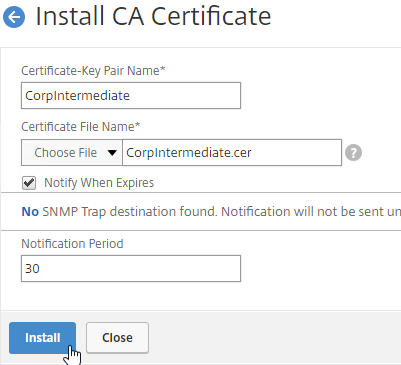
Task: Open help for Certificate File Name
Action: click(353, 153)
